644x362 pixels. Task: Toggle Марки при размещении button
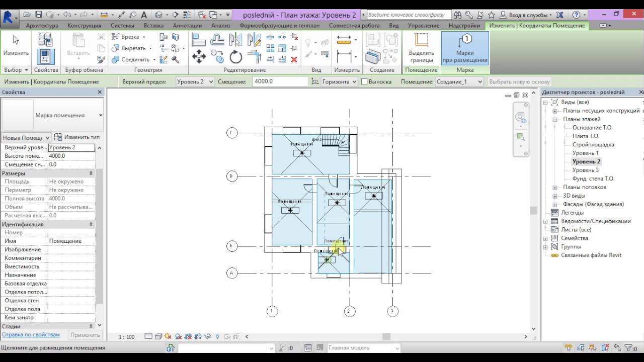465,48
